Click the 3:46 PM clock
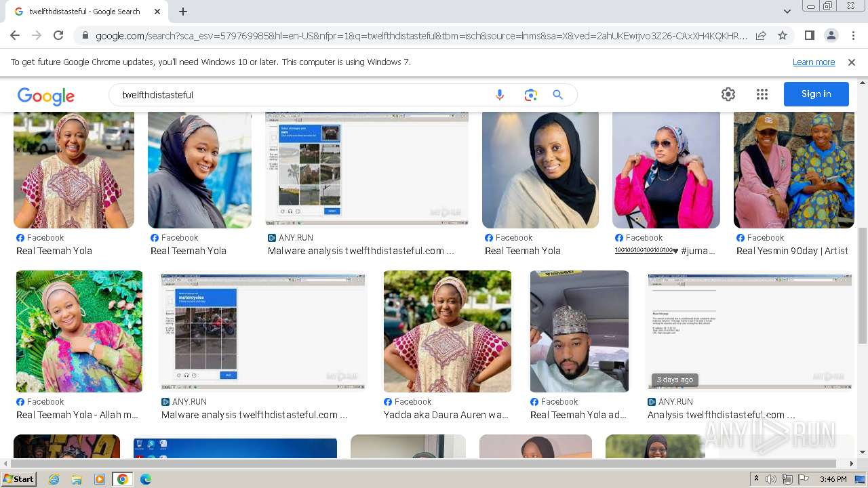 point(833,479)
